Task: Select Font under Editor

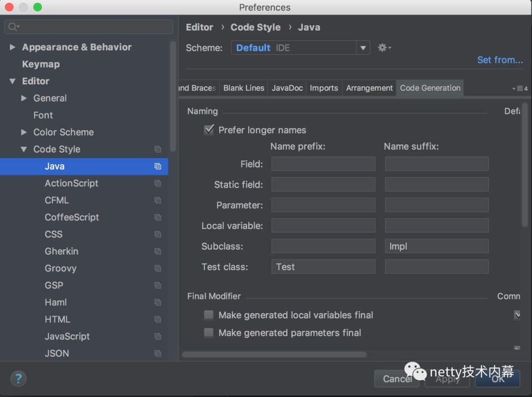Action: (84, 115)
